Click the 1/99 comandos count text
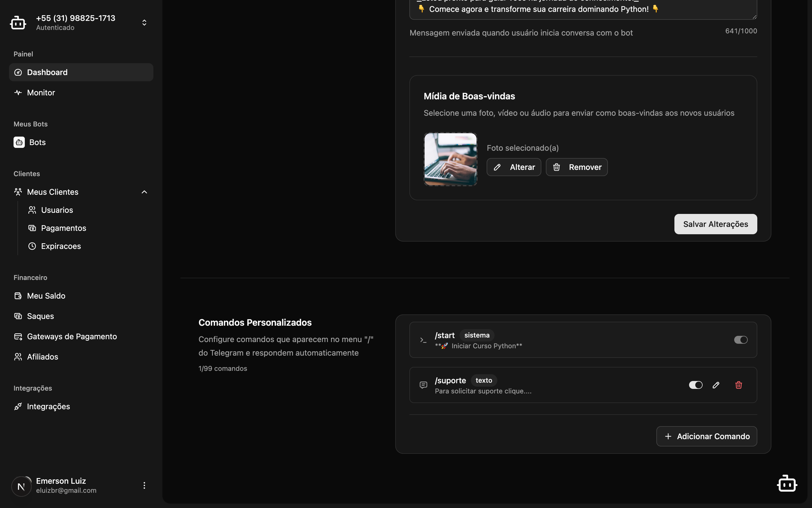812x508 pixels. [x=223, y=369]
